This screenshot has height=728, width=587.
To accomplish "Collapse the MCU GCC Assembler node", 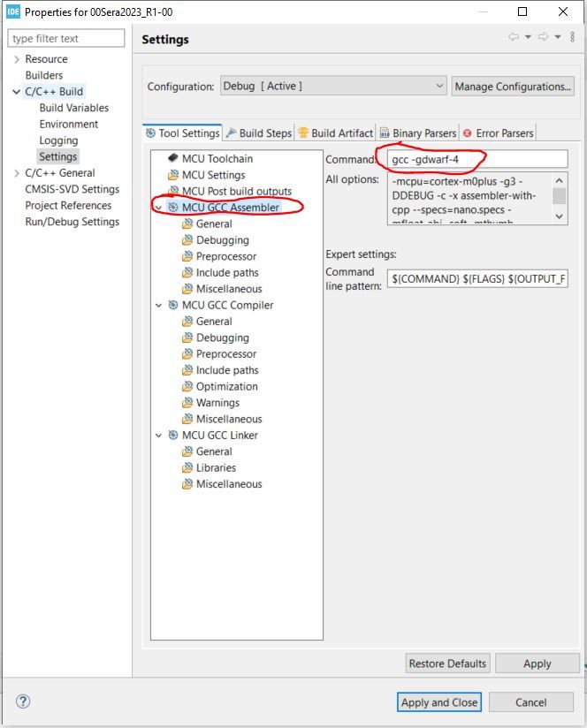I will click(x=159, y=208).
